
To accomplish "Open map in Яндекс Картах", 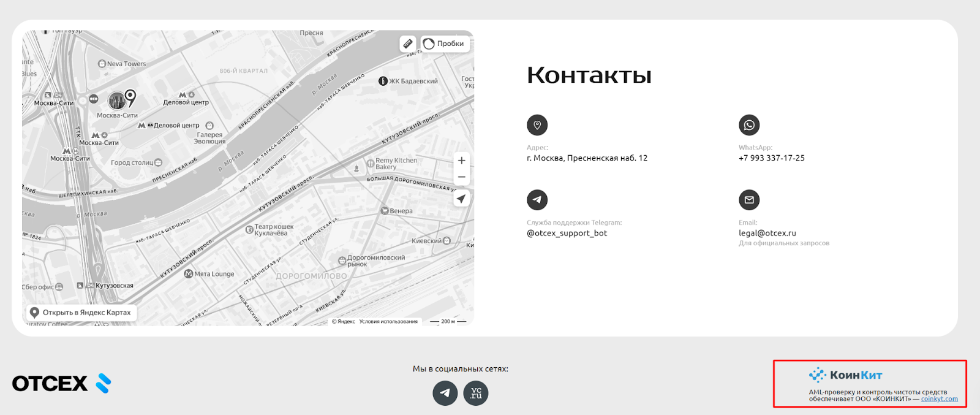I will (x=81, y=313).
